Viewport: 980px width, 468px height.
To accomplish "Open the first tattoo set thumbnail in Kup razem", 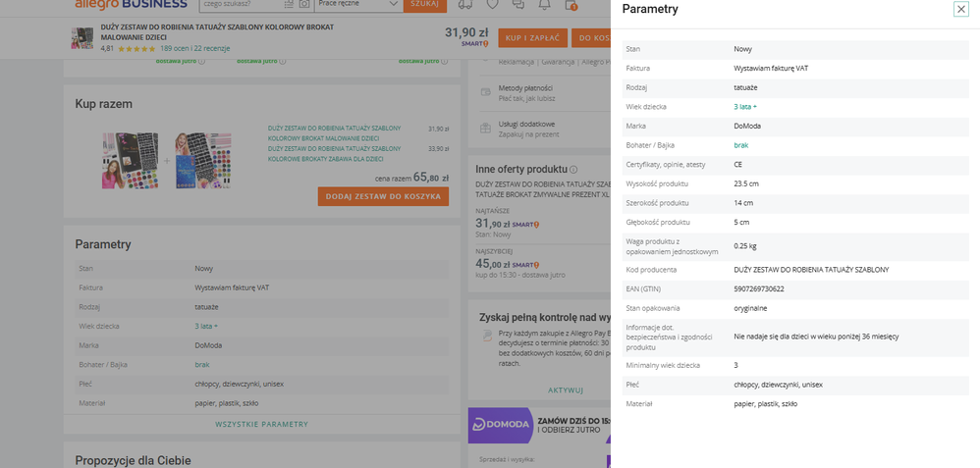I will 130,160.
